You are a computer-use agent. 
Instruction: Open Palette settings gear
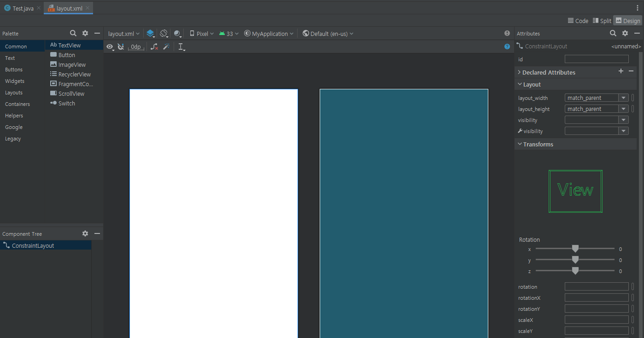tap(85, 33)
